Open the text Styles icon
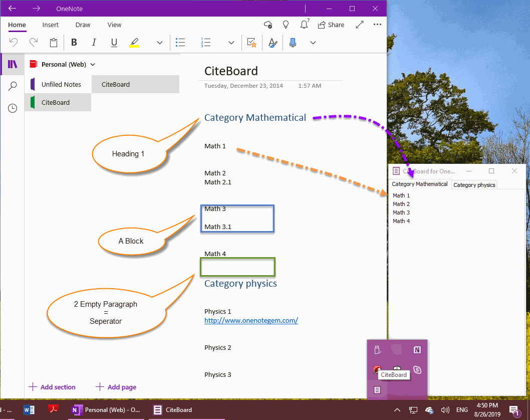Viewport: 530px width, 420px height. (273, 43)
